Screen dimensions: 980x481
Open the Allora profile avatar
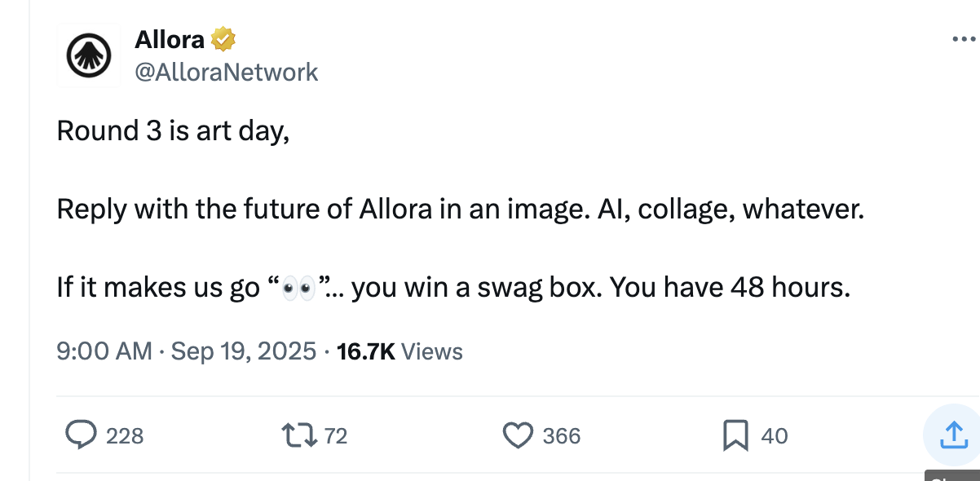point(88,55)
